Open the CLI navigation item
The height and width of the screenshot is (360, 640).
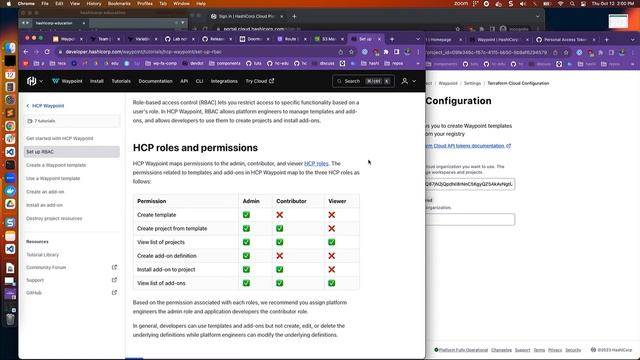199,81
